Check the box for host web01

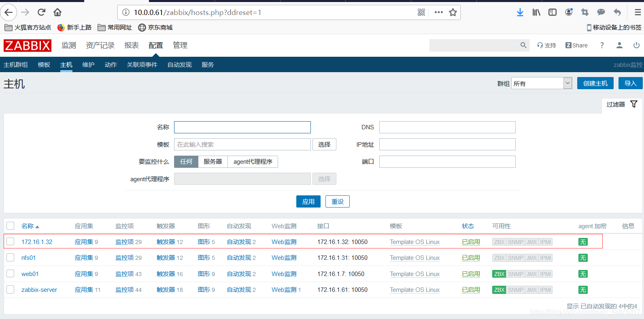11,274
